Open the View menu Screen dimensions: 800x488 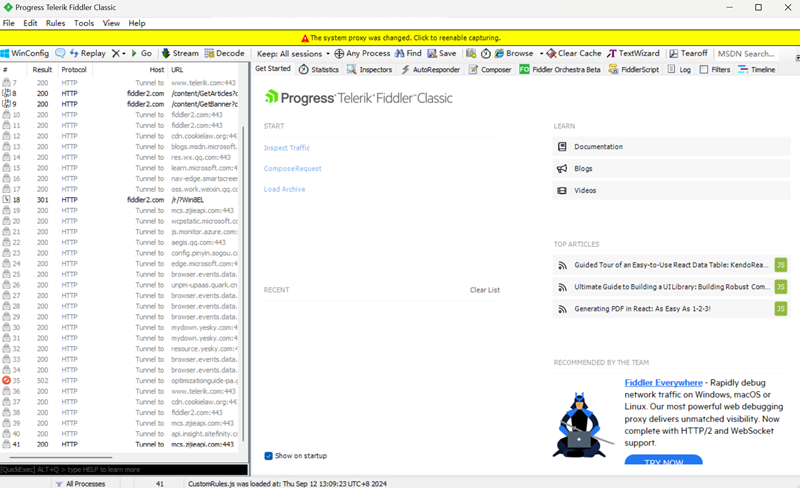click(x=111, y=23)
